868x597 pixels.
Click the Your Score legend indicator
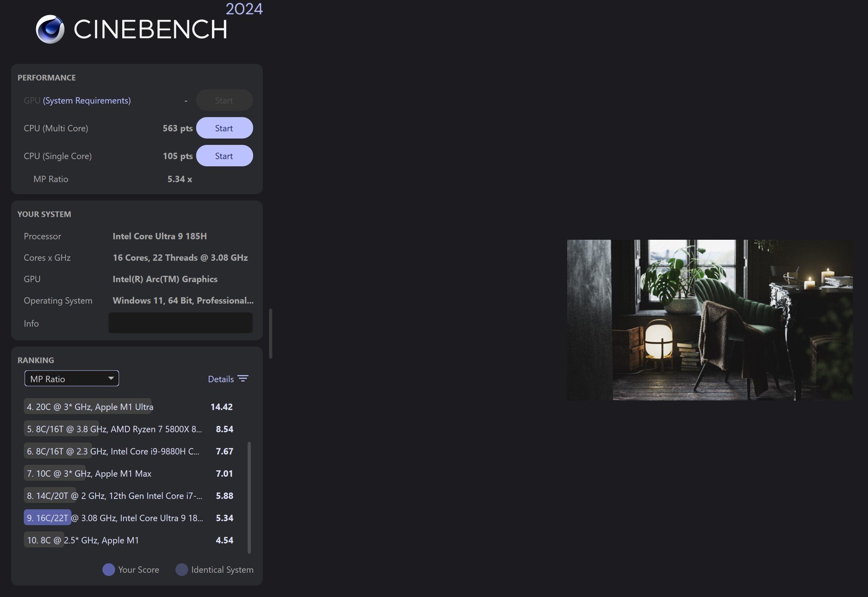click(x=108, y=569)
